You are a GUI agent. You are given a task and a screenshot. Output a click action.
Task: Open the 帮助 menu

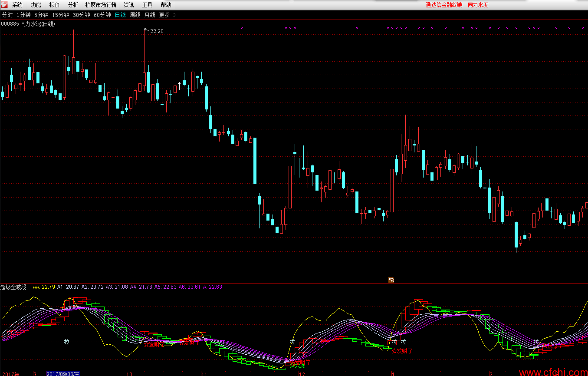[x=166, y=5]
